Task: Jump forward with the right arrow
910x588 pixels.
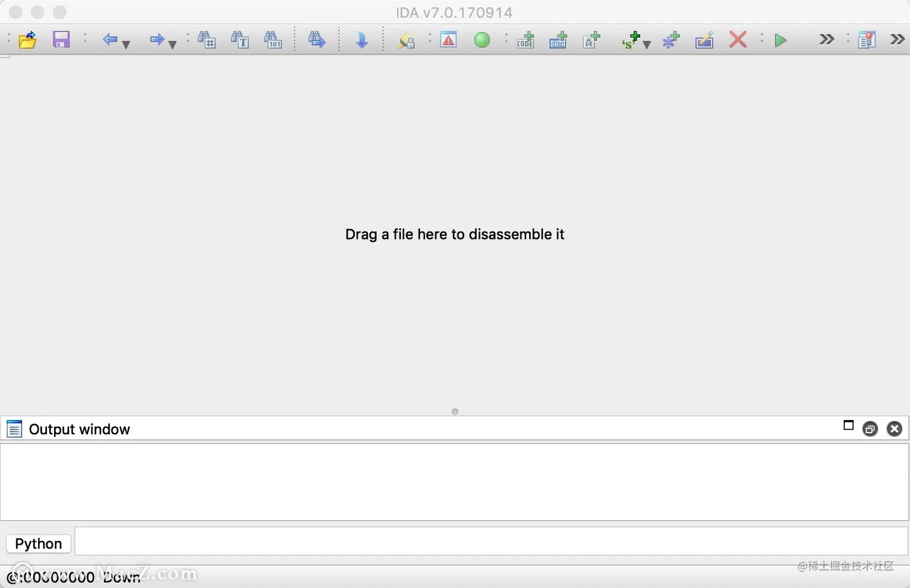Action: pyautogui.click(x=157, y=40)
